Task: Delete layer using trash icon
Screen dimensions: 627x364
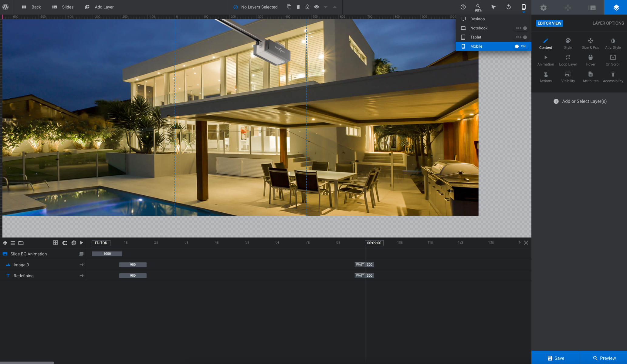Action: [298, 7]
